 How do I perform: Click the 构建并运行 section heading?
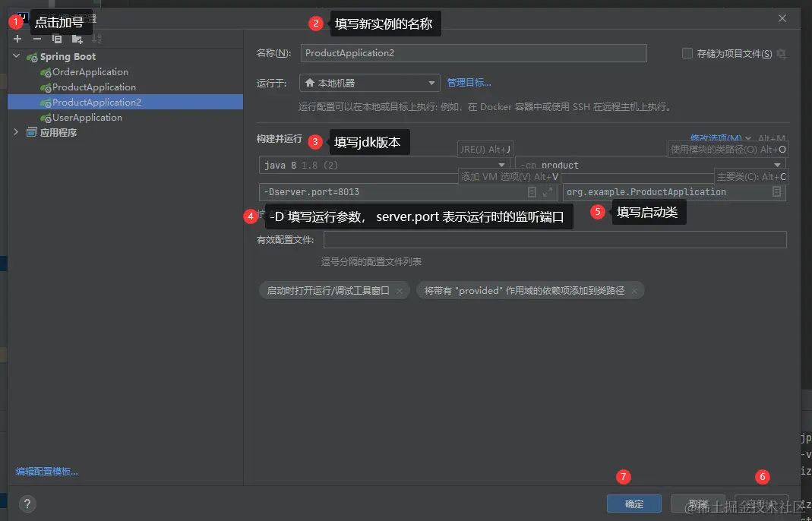coord(279,139)
